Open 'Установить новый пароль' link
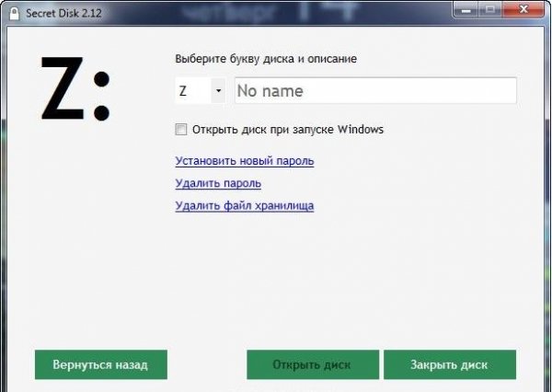The height and width of the screenshot is (392, 552). (245, 161)
